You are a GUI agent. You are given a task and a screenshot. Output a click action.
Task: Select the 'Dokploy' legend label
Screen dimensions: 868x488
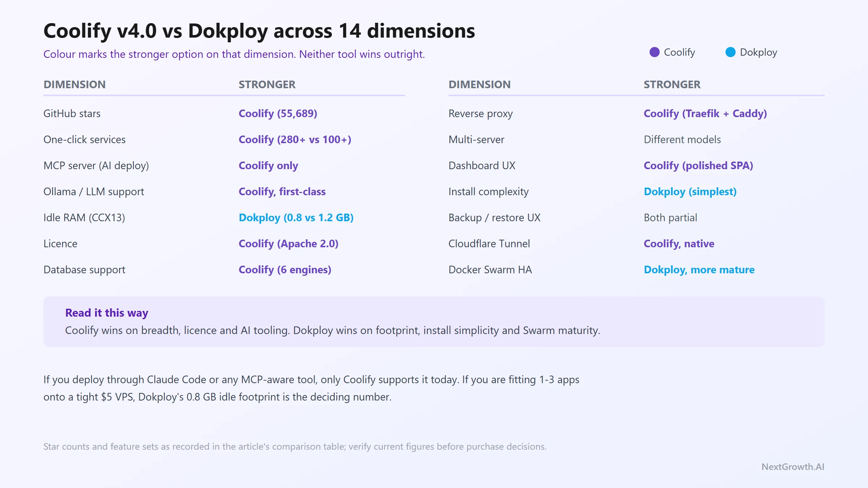pyautogui.click(x=758, y=52)
